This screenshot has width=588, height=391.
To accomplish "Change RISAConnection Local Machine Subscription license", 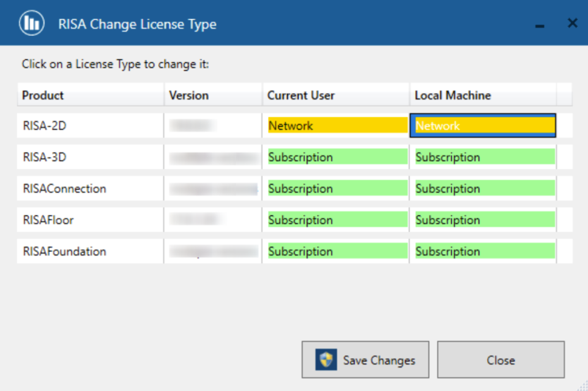I will (x=485, y=188).
